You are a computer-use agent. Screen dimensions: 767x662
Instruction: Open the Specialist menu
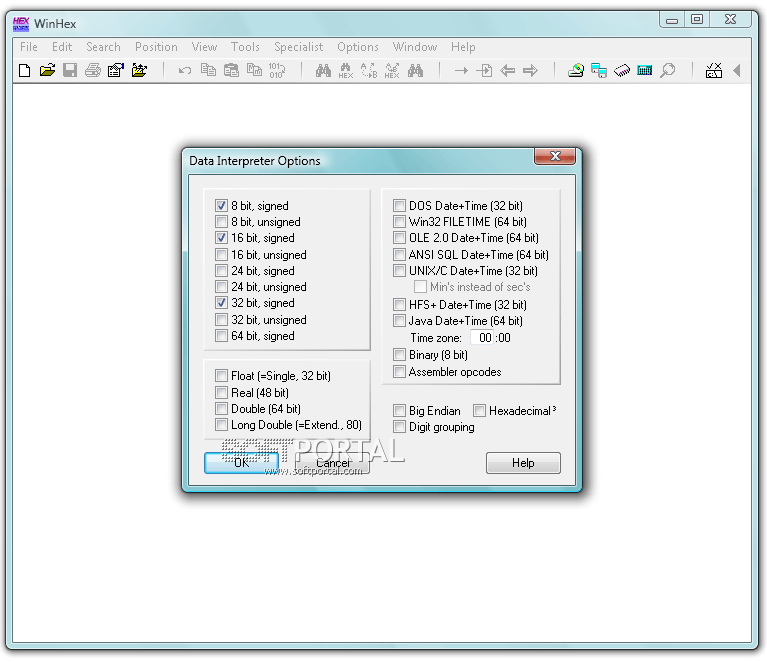(298, 47)
